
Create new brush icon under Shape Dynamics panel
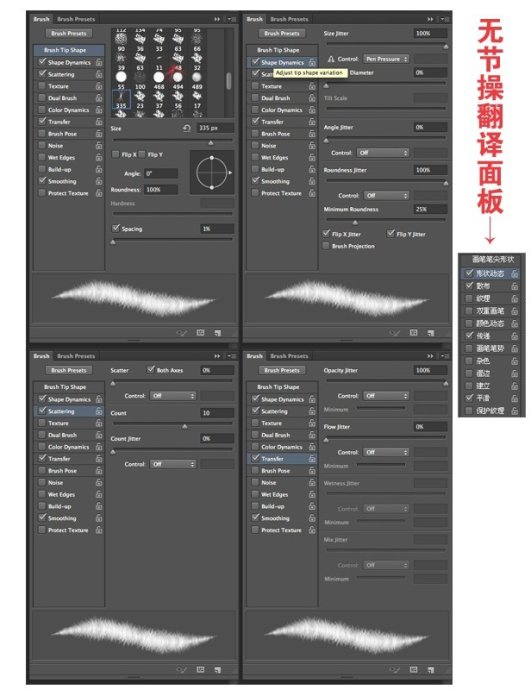tap(431, 333)
